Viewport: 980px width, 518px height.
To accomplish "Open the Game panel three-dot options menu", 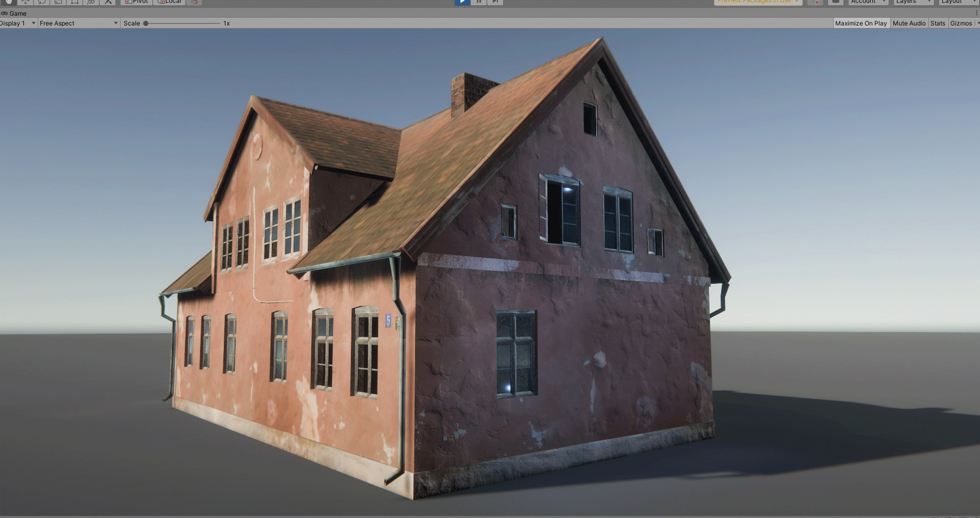I will coord(976,13).
